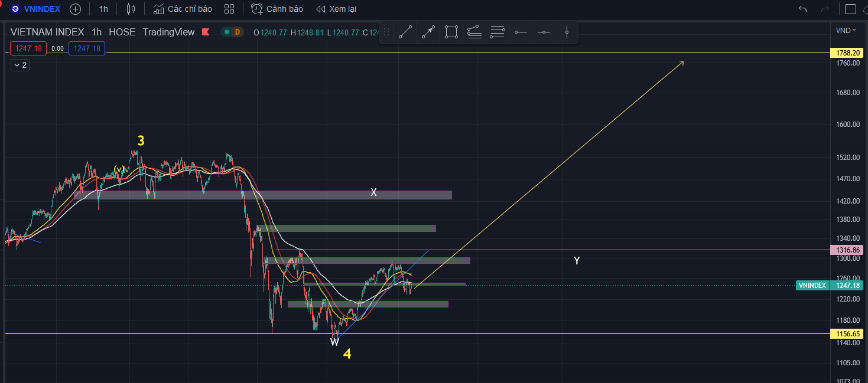Select the white X wave label

pyautogui.click(x=373, y=192)
